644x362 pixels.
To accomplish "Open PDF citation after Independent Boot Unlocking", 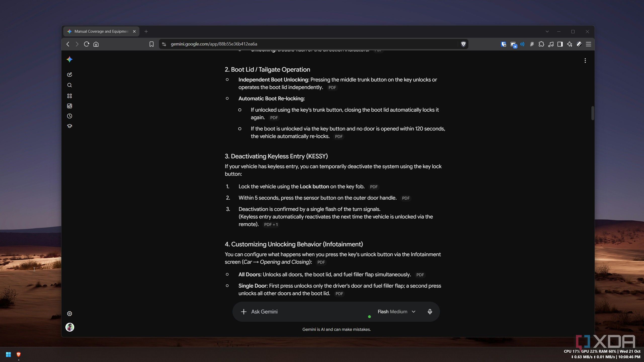I will pos(332,87).
